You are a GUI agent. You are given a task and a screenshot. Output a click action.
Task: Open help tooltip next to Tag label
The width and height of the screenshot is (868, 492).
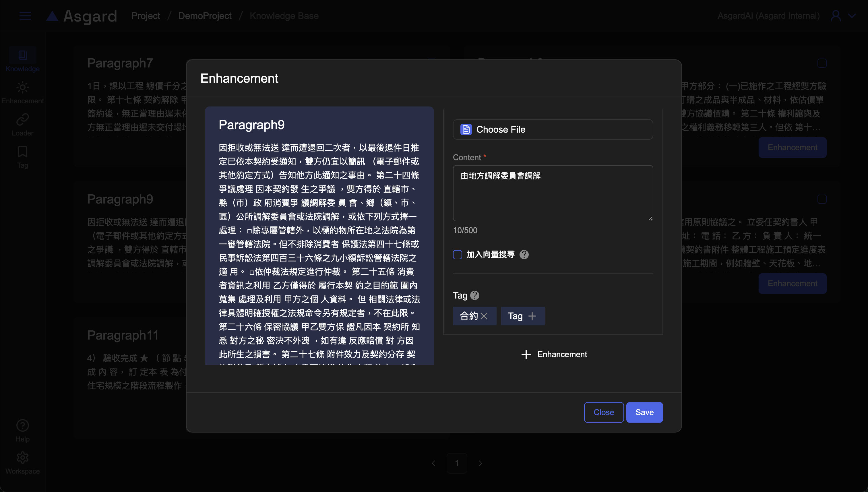[475, 295]
